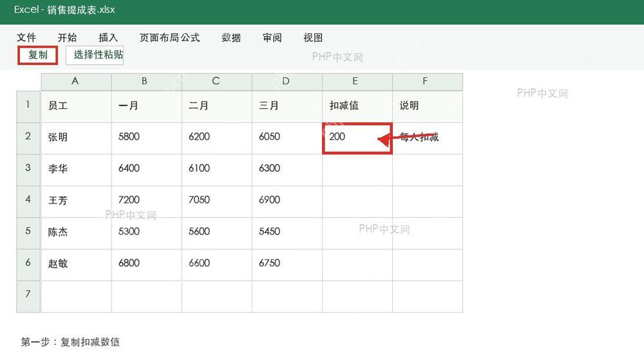Viewport: 644px width, 363px height.
Task: Open the 公式 tab
Action: tap(190, 38)
